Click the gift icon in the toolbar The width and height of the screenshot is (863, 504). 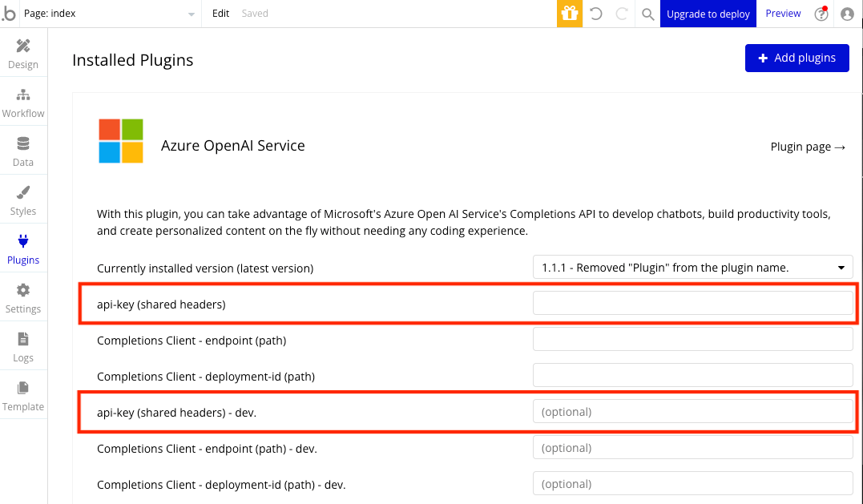click(x=569, y=14)
